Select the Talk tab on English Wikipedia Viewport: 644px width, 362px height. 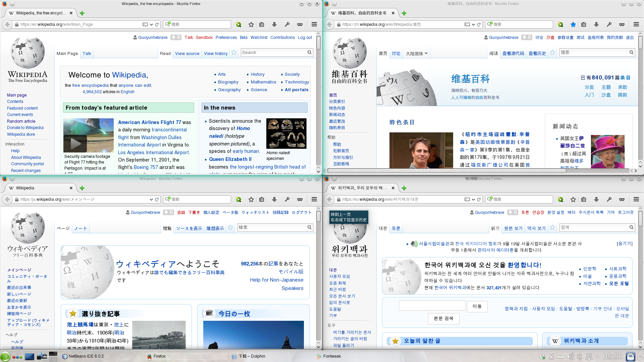[87, 54]
